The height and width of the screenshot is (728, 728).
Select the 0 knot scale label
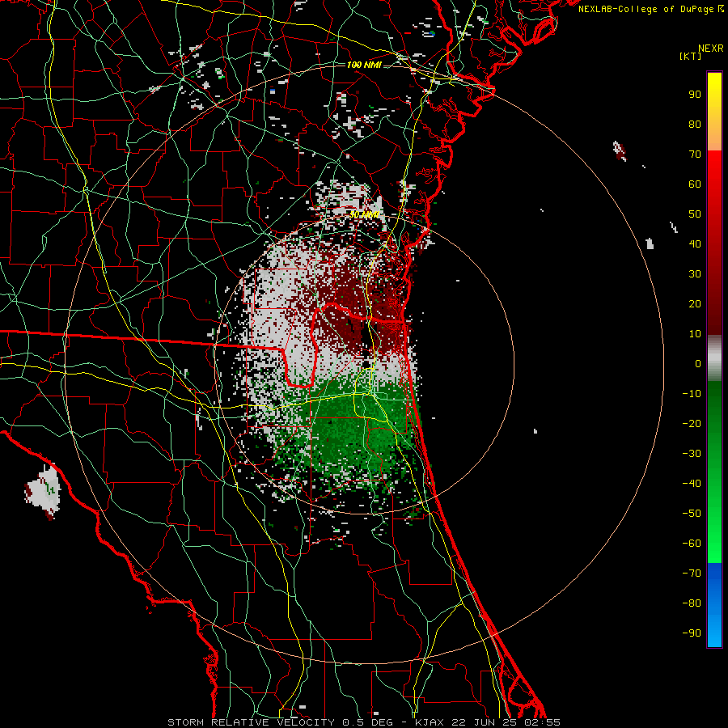point(698,364)
